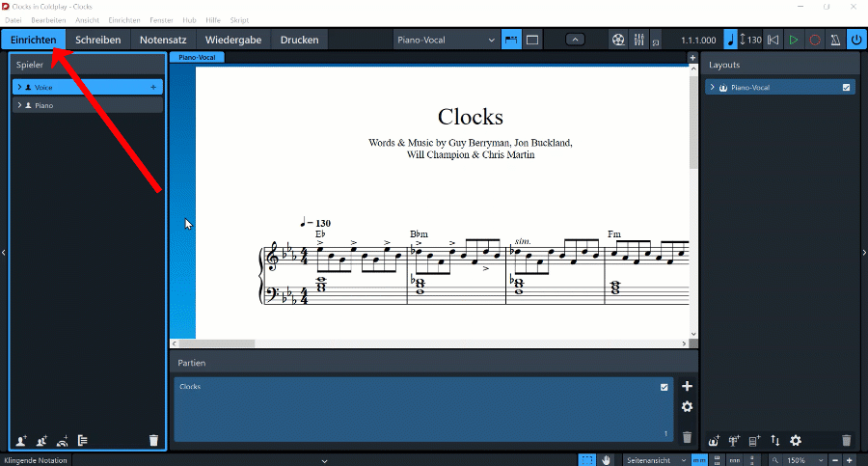Viewport: 868px width, 466px height.
Task: Open the 150% zoom level dropdown
Action: click(805, 460)
